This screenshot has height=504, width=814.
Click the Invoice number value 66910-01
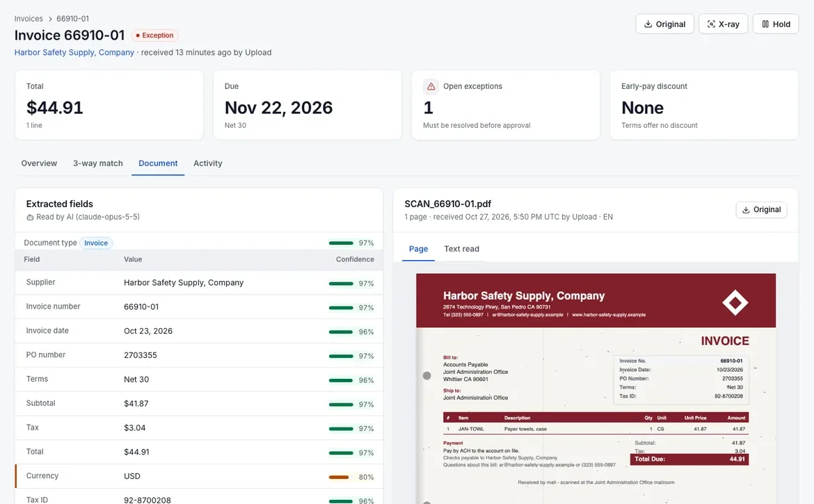pos(141,307)
